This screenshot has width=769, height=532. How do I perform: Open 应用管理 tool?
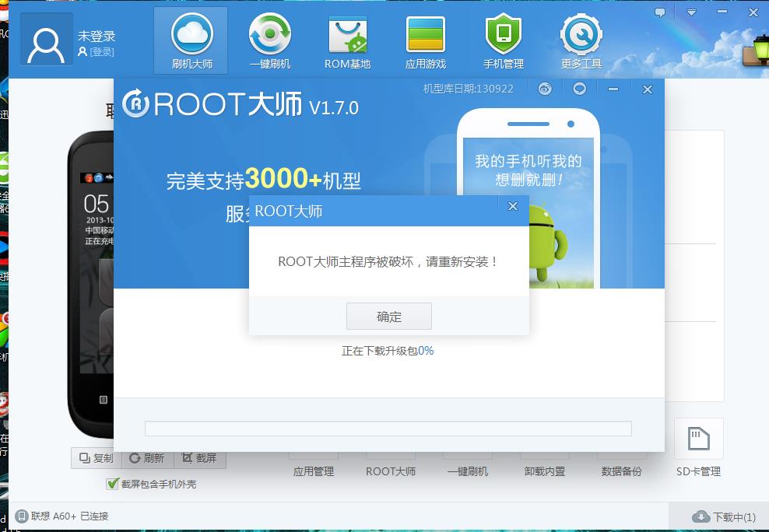314,471
